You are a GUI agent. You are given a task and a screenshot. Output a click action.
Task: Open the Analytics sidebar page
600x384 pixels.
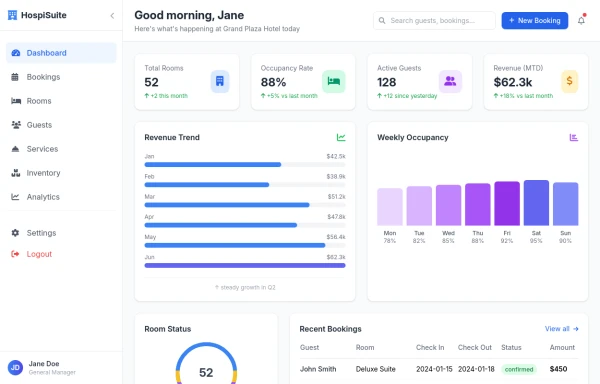[61, 197]
